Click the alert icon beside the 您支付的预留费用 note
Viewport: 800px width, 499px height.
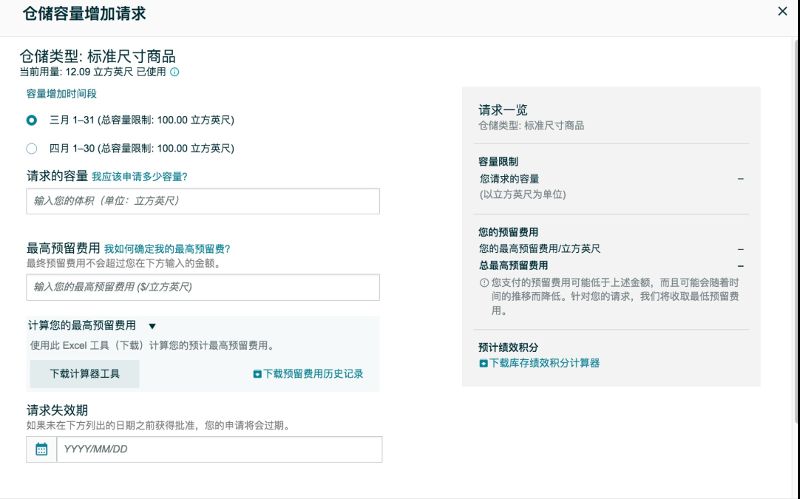[484, 283]
